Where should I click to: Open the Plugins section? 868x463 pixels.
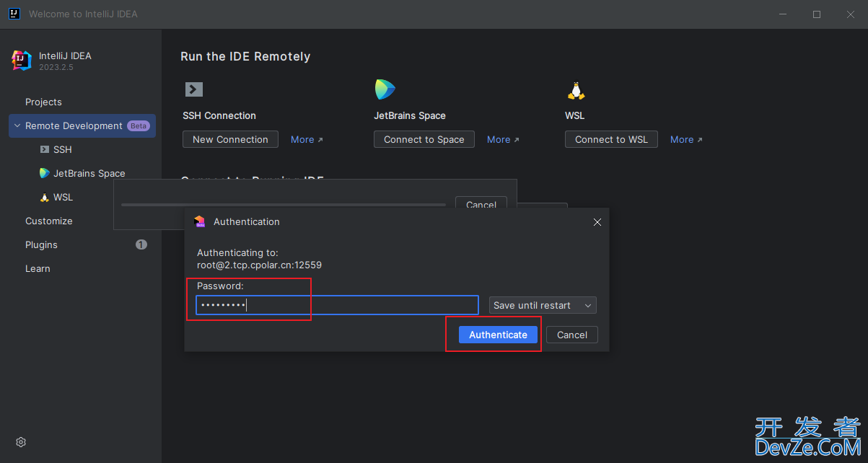41,244
